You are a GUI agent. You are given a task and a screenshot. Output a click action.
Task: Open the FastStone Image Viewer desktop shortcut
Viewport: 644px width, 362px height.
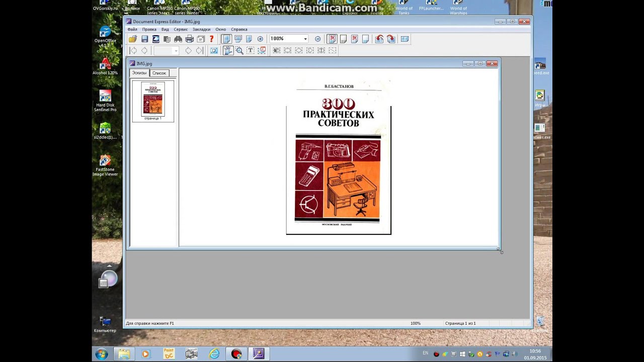pyautogui.click(x=105, y=165)
